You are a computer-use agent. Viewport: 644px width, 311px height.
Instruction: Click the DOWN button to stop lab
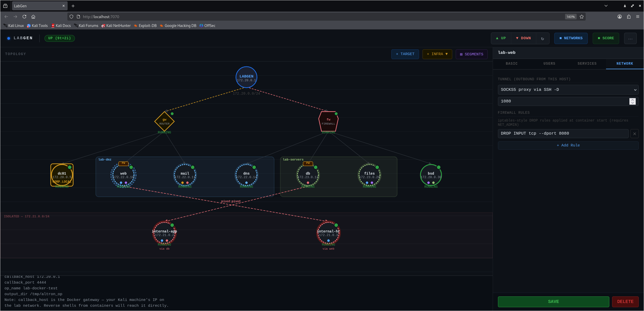(x=524, y=38)
